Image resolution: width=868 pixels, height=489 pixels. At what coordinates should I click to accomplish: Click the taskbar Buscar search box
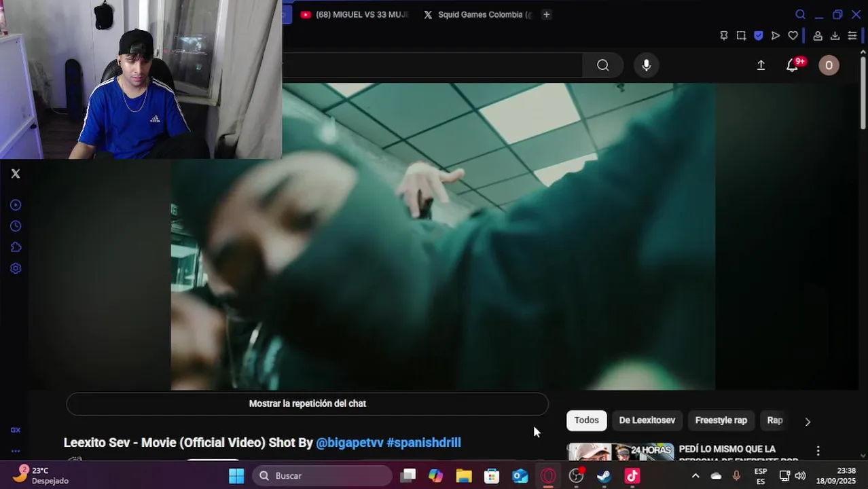pos(323,475)
